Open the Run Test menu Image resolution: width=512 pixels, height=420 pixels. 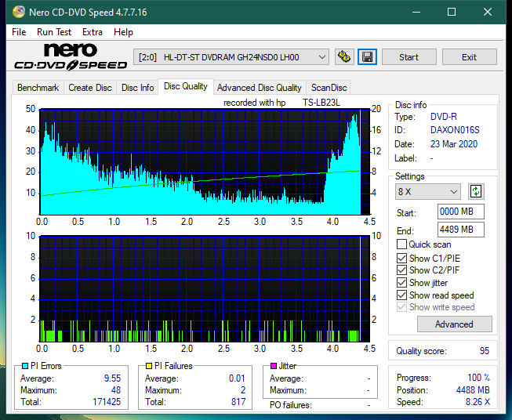(x=54, y=32)
